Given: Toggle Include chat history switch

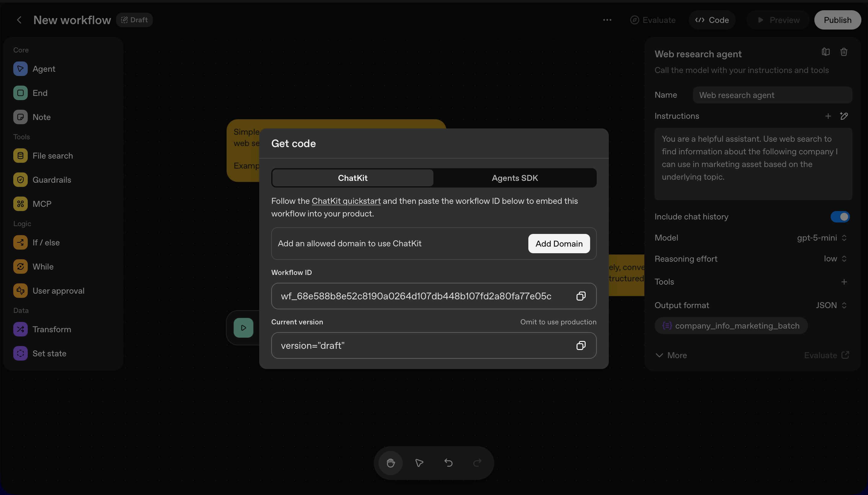Looking at the screenshot, I should (x=840, y=217).
